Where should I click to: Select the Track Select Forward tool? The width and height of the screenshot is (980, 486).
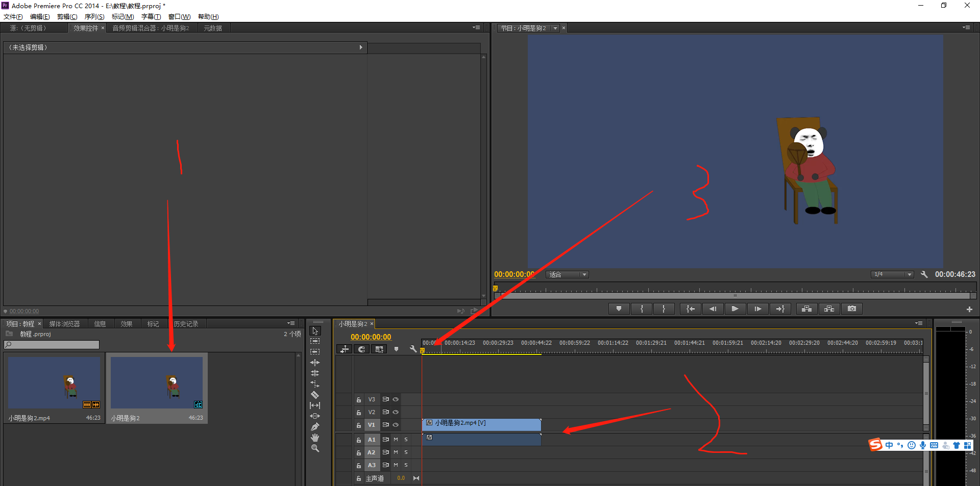(x=315, y=341)
